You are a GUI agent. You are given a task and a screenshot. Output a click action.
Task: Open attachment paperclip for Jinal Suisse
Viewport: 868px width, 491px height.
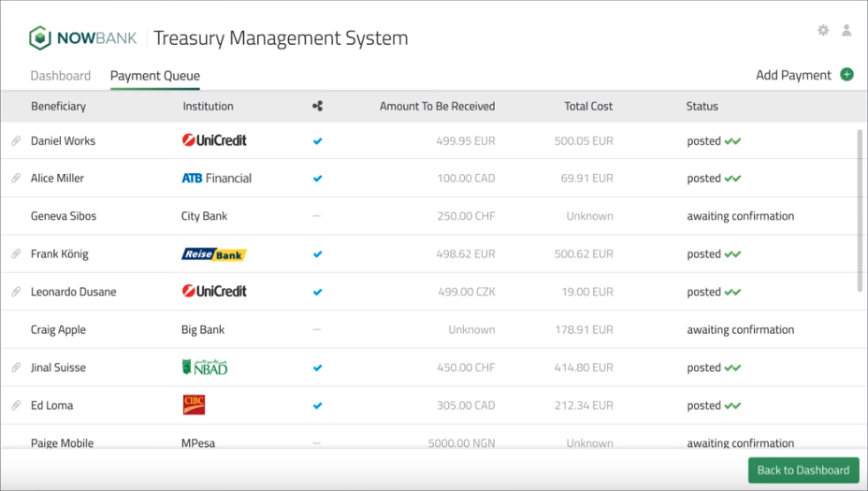(x=16, y=368)
